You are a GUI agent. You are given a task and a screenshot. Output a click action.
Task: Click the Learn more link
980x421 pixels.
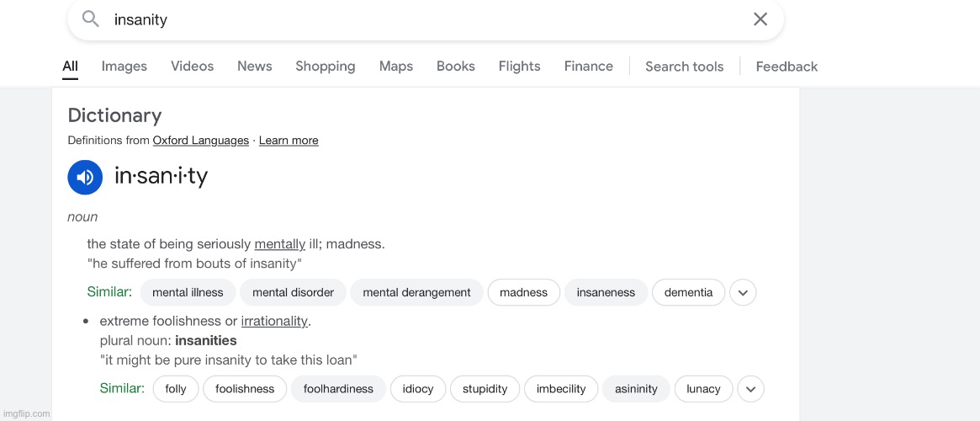pyautogui.click(x=289, y=141)
